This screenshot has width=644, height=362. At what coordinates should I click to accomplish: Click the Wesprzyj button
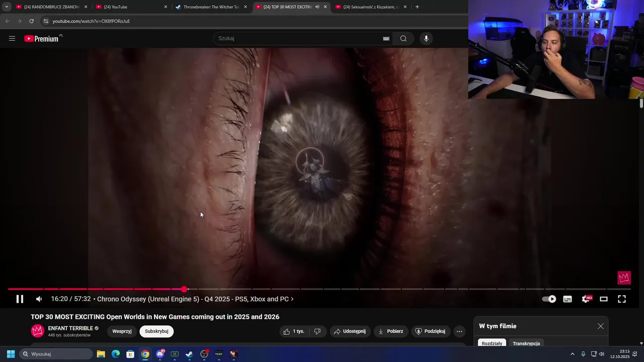click(122, 331)
